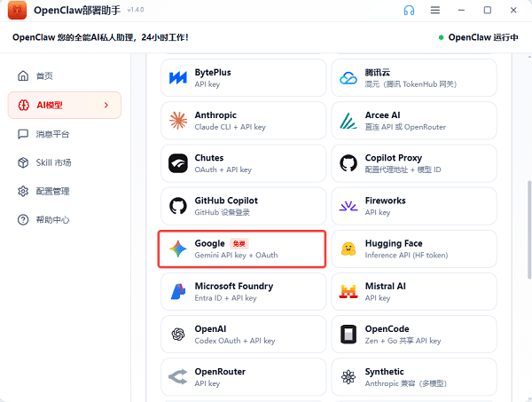Click the 免费 badge on Google
The width and height of the screenshot is (532, 402).
pos(239,243)
